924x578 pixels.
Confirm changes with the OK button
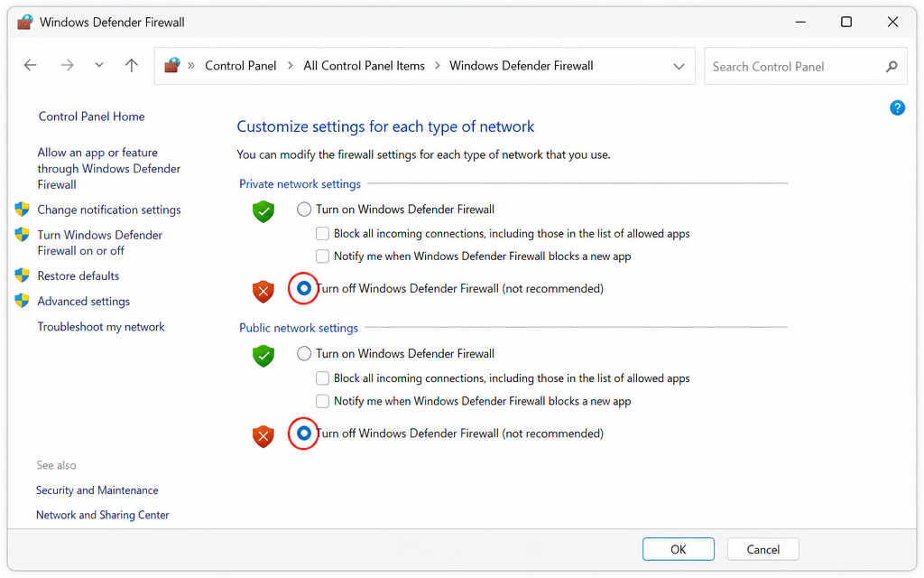click(679, 549)
